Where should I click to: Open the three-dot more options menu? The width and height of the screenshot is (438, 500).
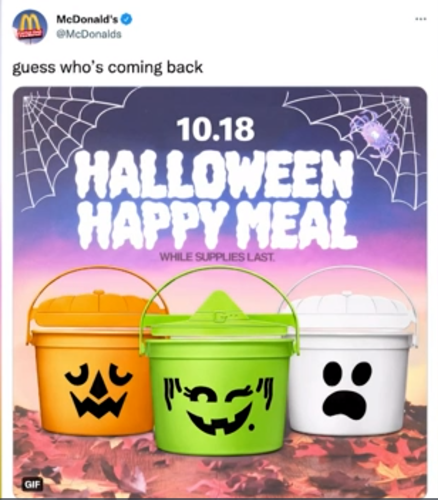point(421,19)
